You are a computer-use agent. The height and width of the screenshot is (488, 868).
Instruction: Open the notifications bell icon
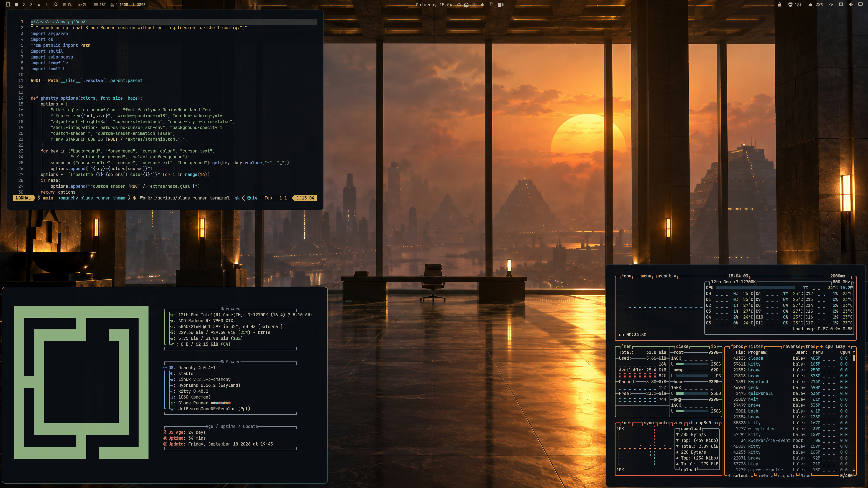[466, 5]
